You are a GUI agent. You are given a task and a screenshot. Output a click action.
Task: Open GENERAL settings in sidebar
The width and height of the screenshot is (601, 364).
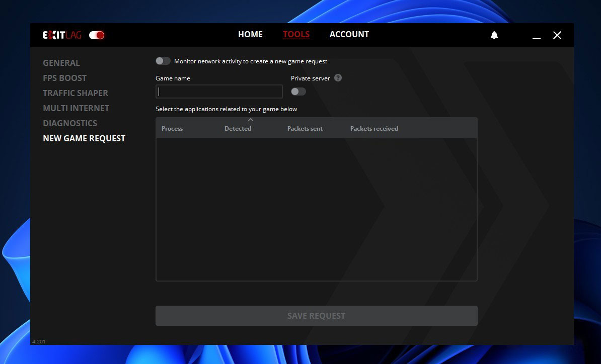click(61, 63)
